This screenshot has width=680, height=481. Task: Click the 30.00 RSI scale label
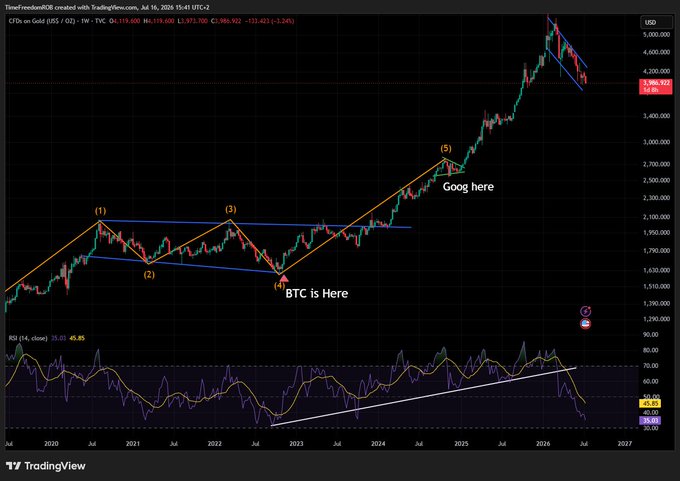tap(651, 428)
